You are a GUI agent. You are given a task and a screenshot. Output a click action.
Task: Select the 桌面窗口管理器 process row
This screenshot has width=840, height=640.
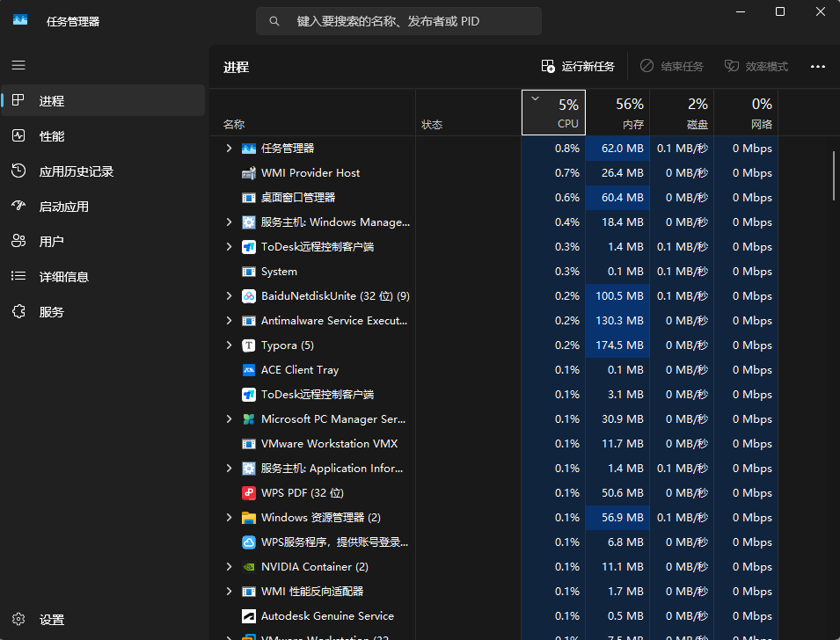click(x=493, y=198)
